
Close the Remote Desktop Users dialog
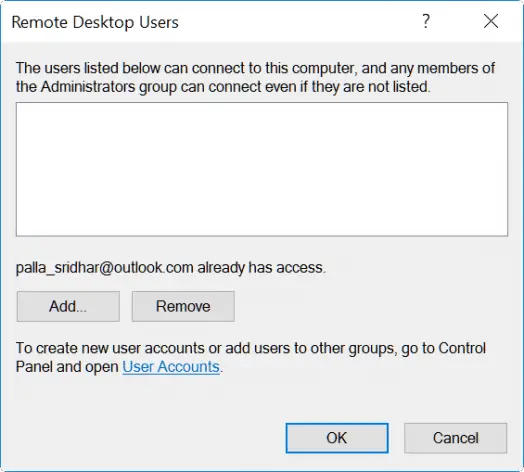tap(491, 21)
